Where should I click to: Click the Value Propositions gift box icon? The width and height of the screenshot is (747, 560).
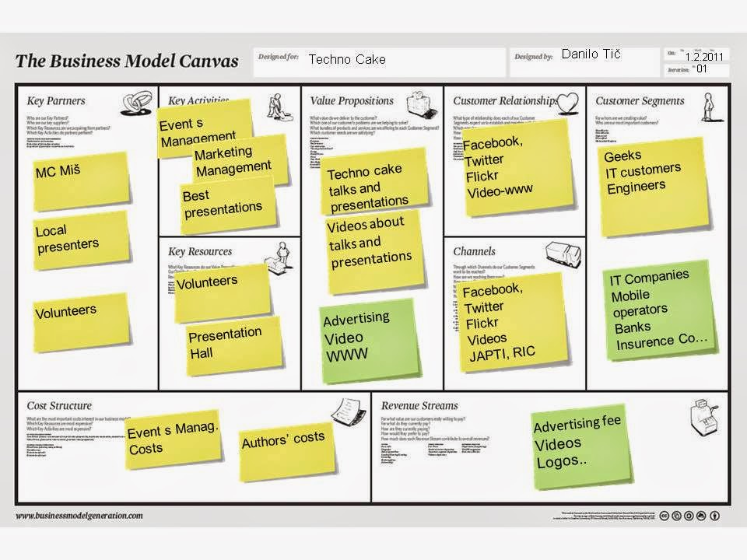click(422, 105)
